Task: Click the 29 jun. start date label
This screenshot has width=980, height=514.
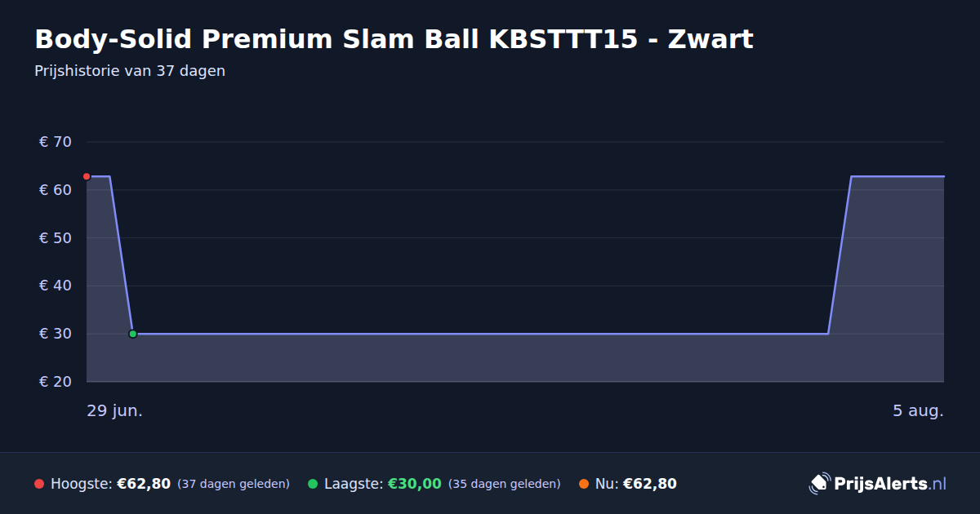Action: coord(114,410)
